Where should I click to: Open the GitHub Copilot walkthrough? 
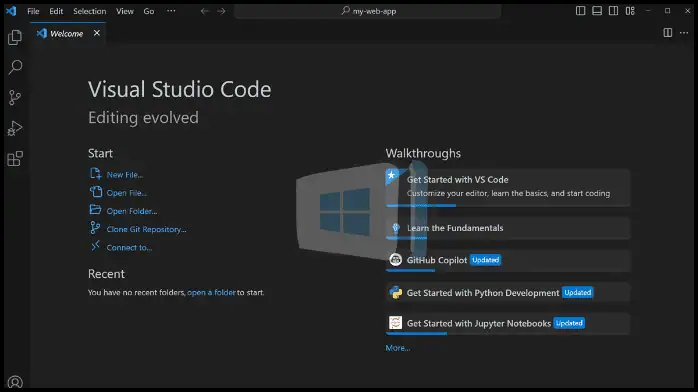coord(508,260)
